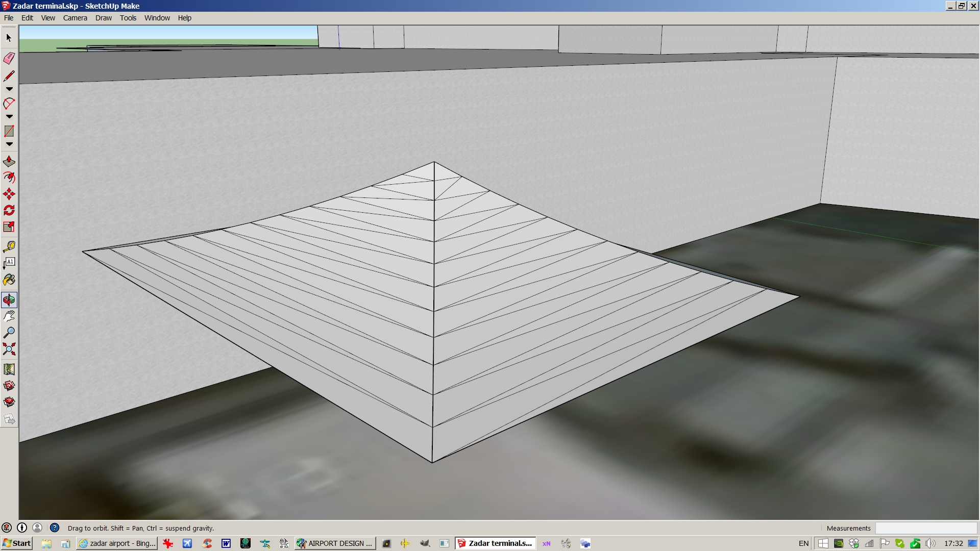Click the model info status icon
Image resolution: width=980 pixels, height=551 pixels.
[x=22, y=528]
